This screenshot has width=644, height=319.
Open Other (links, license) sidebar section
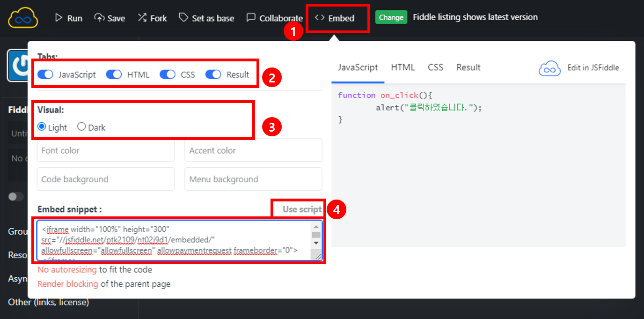point(49,302)
